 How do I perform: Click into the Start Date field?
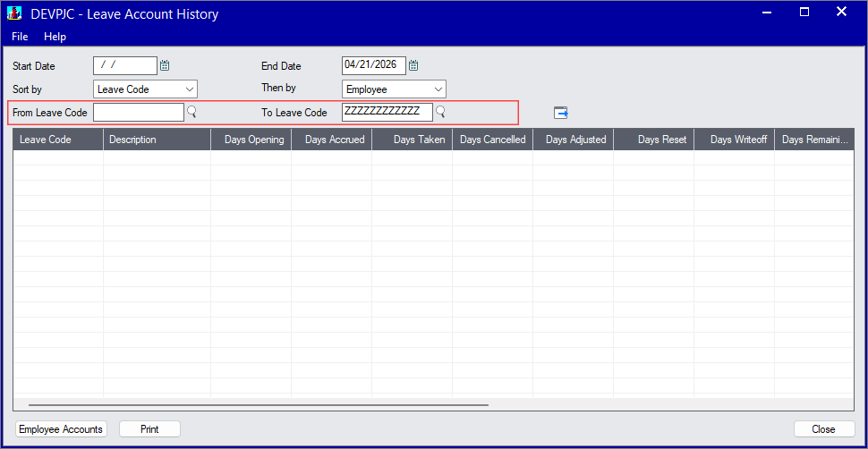[124, 65]
